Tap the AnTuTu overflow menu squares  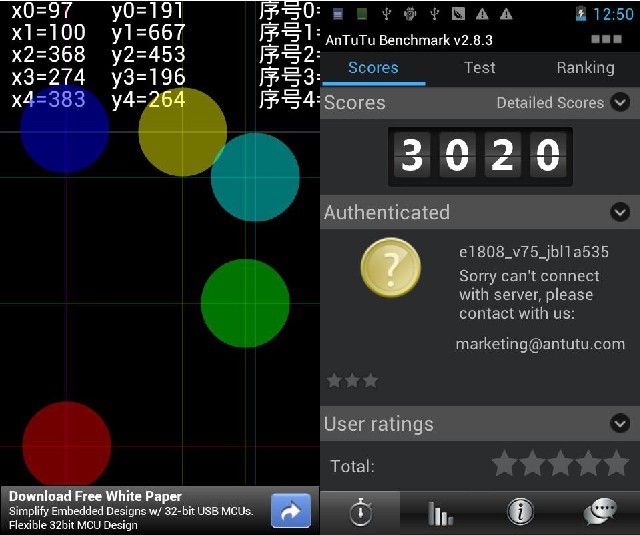pos(607,40)
